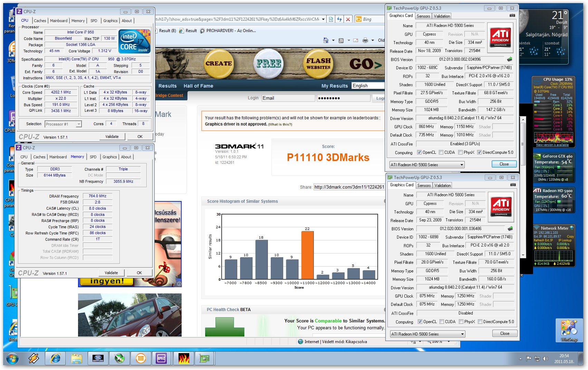Click the globe icon on Network Meter gadget
Screen dimensions: 588x370
572,228
